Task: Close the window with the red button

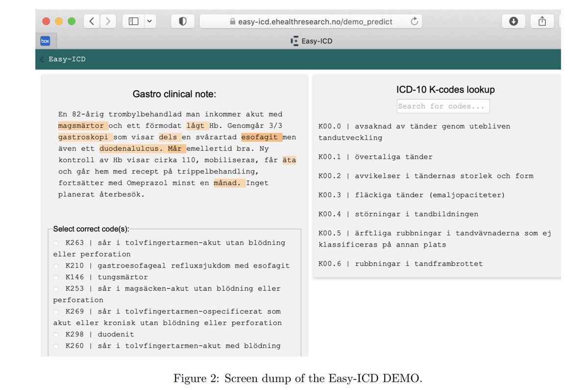Action: (47, 22)
